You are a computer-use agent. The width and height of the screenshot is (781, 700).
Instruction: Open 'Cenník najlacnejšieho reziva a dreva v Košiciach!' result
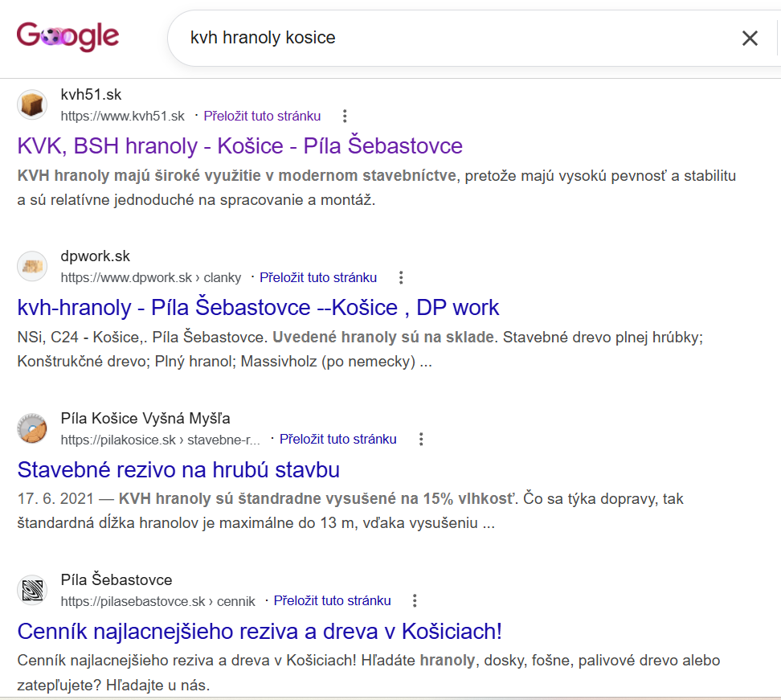pyautogui.click(x=260, y=631)
